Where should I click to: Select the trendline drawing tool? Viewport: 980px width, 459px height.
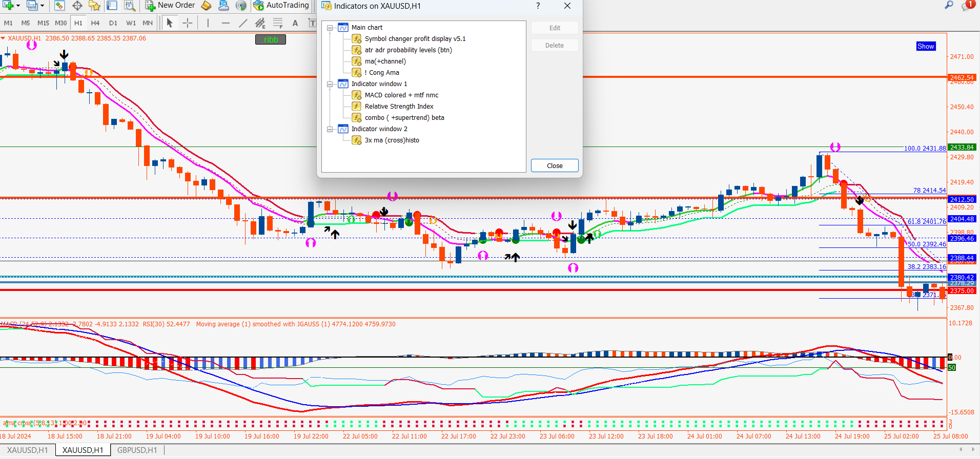pyautogui.click(x=243, y=23)
